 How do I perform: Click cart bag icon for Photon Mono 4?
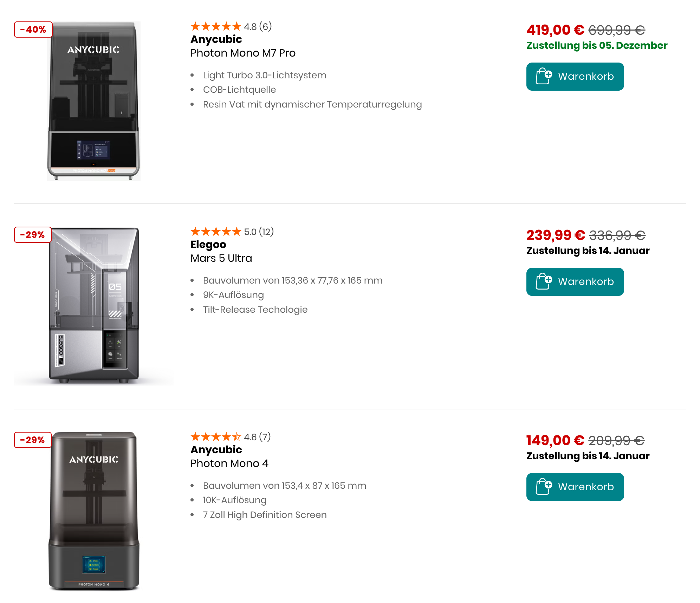543,487
